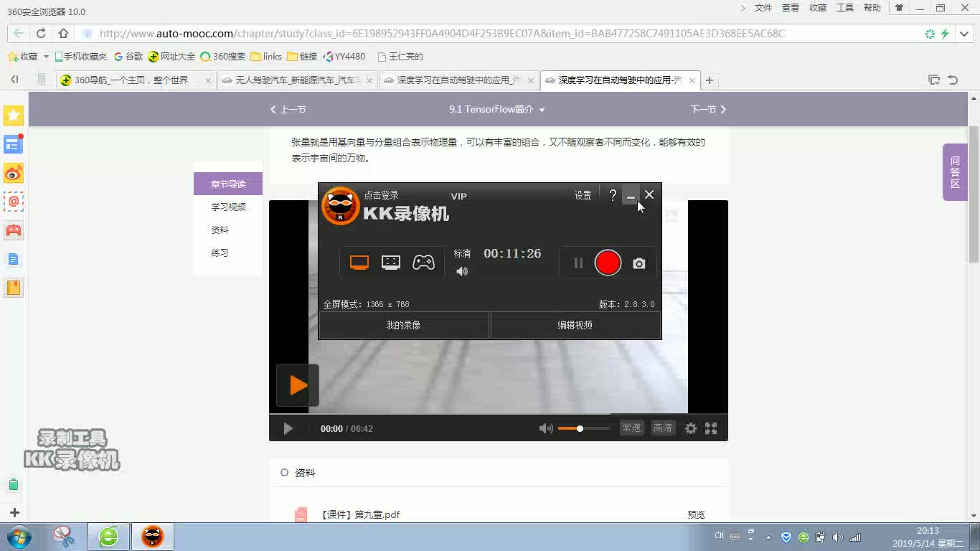
Task: Take a screenshot with the camera icon
Action: pos(639,263)
